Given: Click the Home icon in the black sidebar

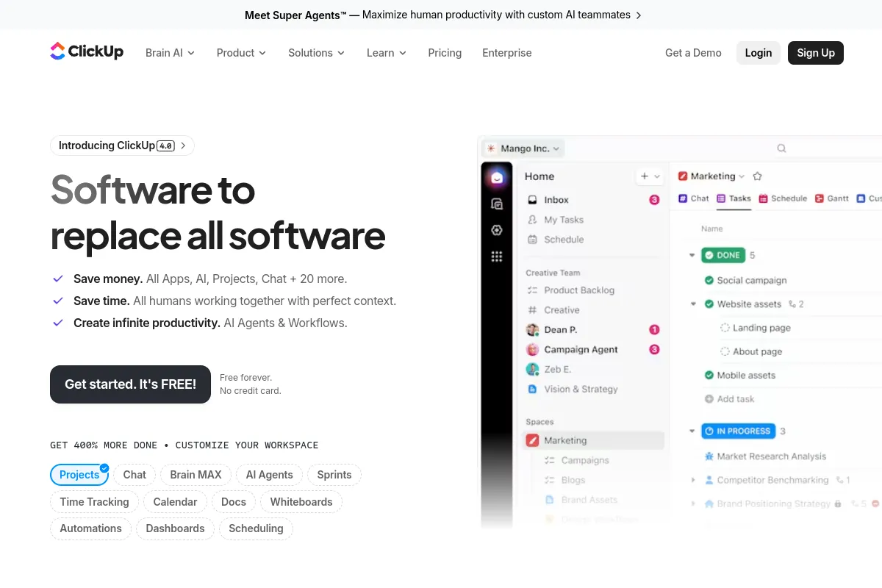Looking at the screenshot, I should (497, 178).
